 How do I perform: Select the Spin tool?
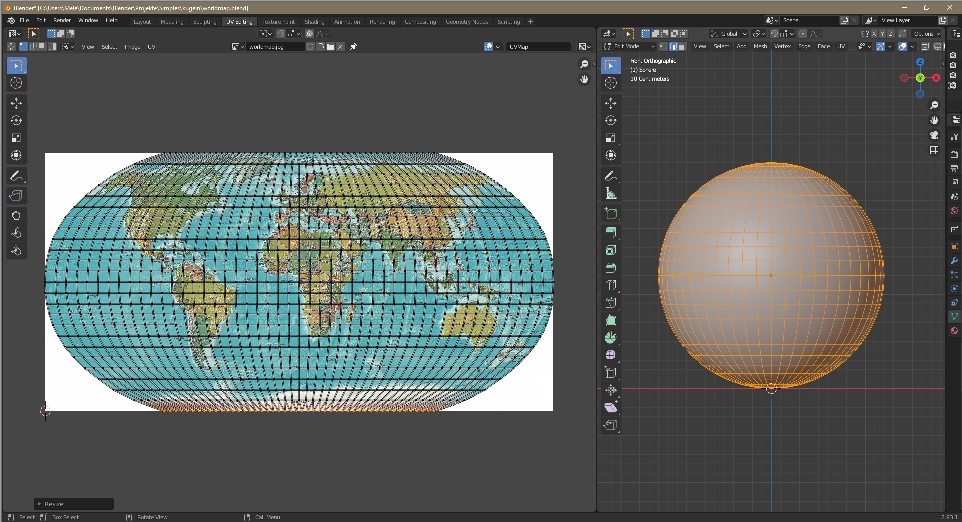point(610,337)
